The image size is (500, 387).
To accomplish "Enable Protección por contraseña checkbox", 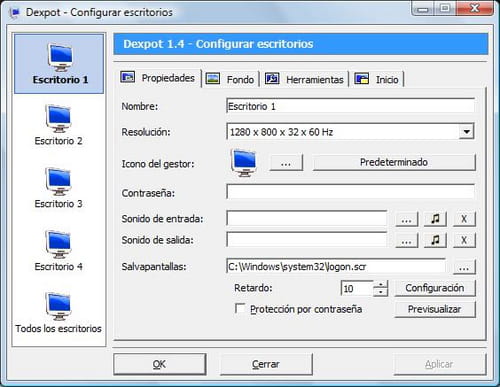I will tap(240, 308).
